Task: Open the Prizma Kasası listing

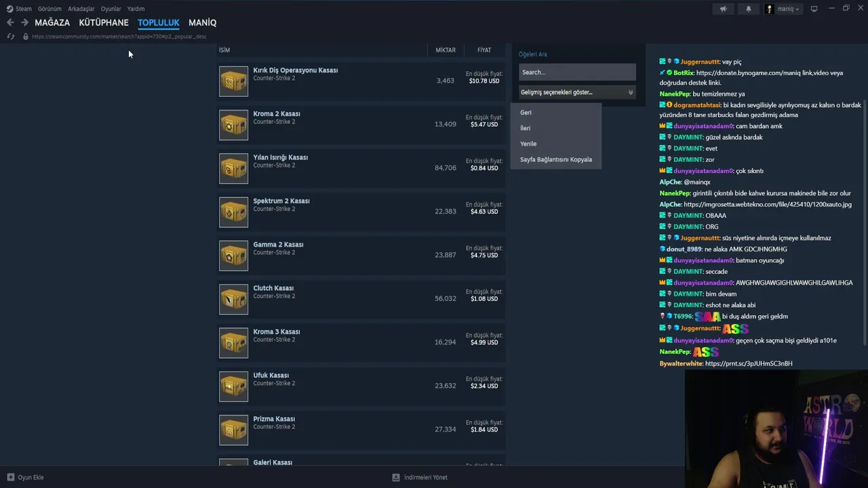Action: 361,430
